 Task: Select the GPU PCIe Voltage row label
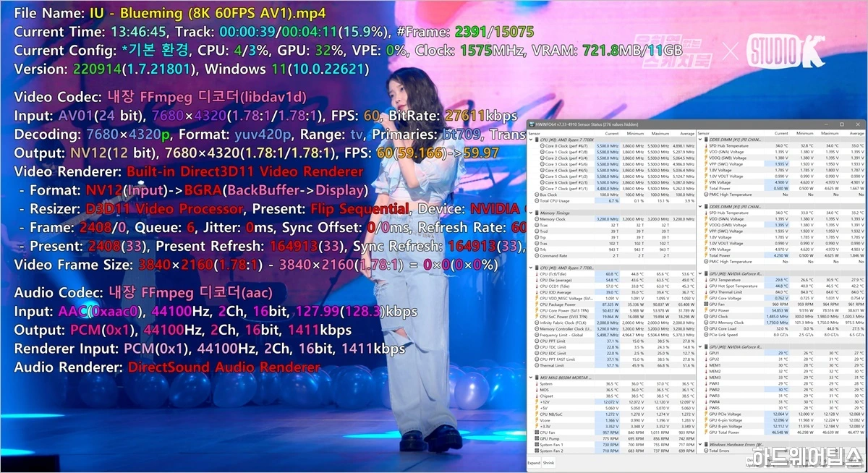click(725, 414)
